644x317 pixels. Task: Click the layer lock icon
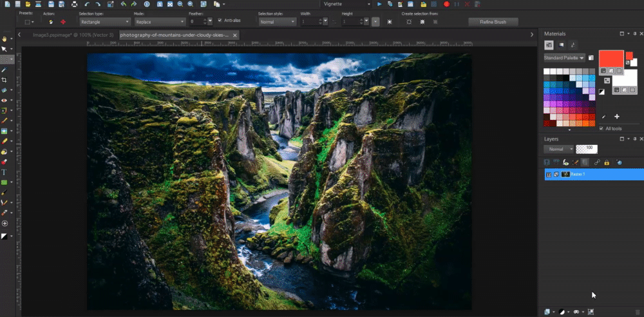[607, 162]
